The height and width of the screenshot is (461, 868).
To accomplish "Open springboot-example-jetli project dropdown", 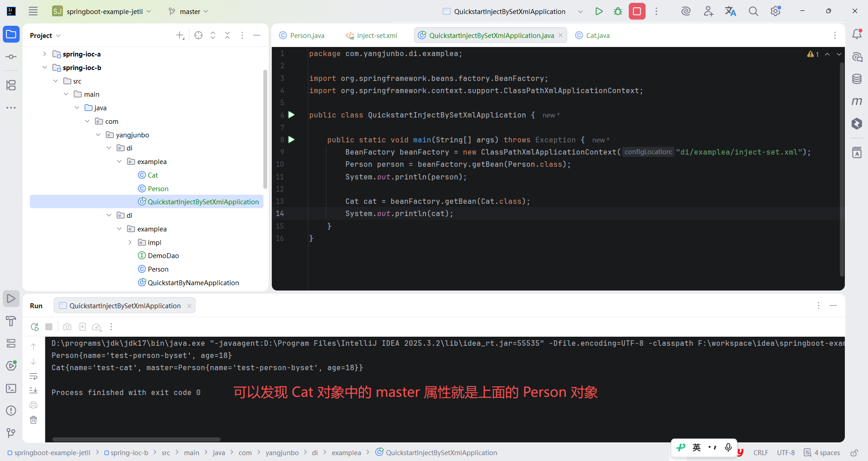I will point(102,11).
